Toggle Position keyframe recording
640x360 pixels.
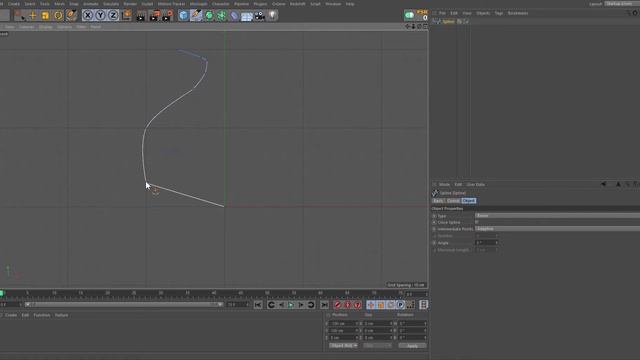371,305
